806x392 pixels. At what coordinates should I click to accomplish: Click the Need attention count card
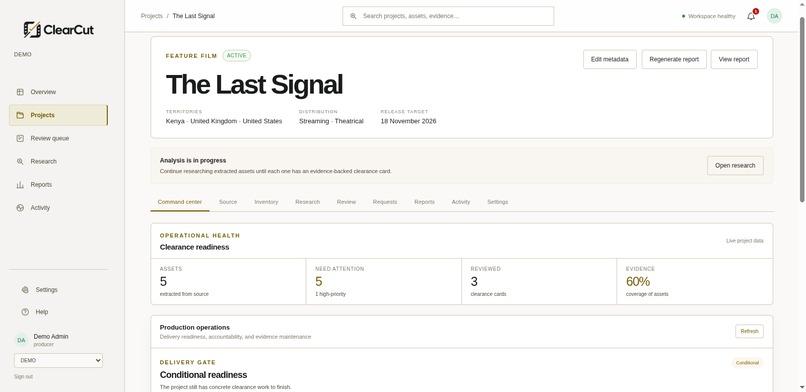(383, 282)
